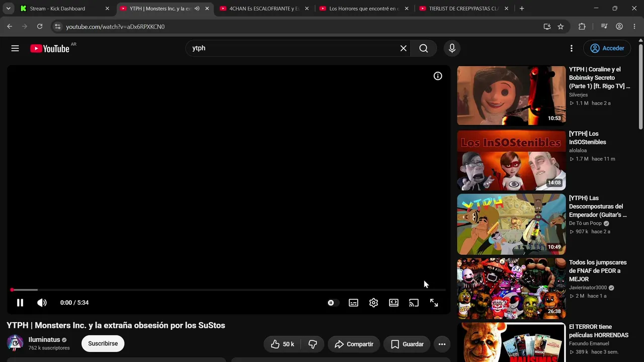Open the Chrome three-dot menu

[634, 27]
